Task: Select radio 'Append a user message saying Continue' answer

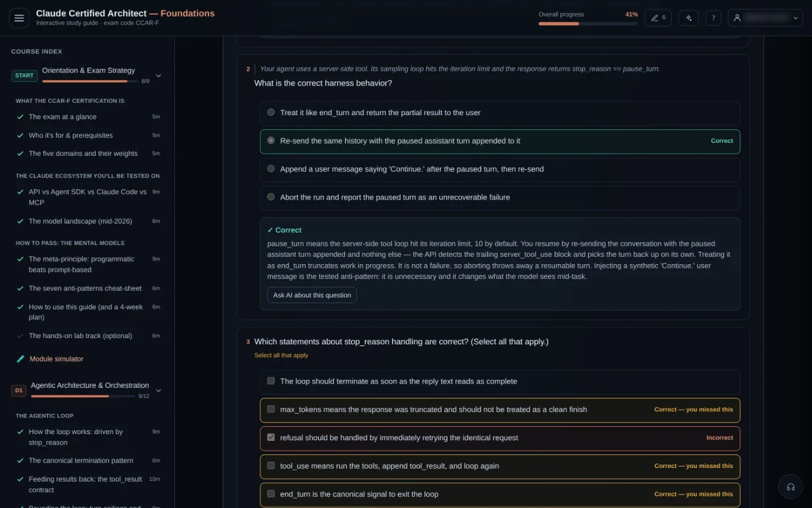Action: pos(271,169)
